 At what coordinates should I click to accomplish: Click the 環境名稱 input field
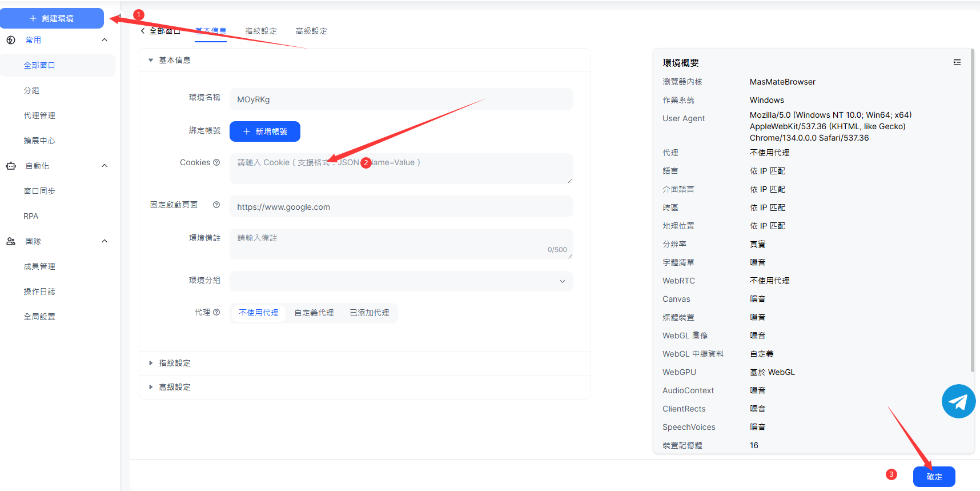(x=401, y=99)
